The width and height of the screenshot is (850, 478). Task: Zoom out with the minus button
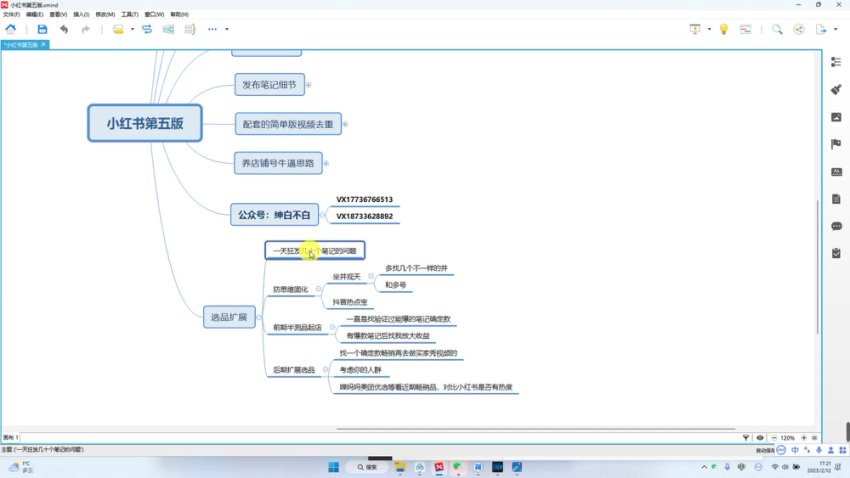tap(774, 437)
